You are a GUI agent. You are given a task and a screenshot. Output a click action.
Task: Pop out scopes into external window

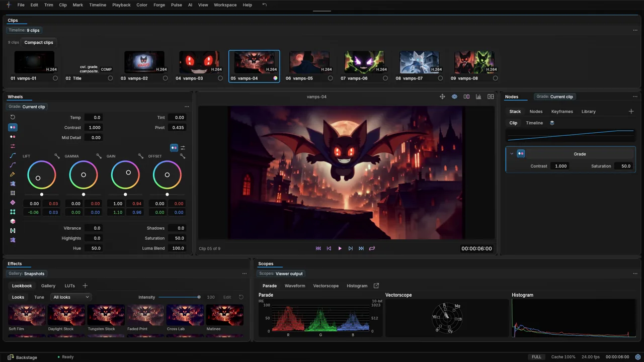tap(376, 286)
